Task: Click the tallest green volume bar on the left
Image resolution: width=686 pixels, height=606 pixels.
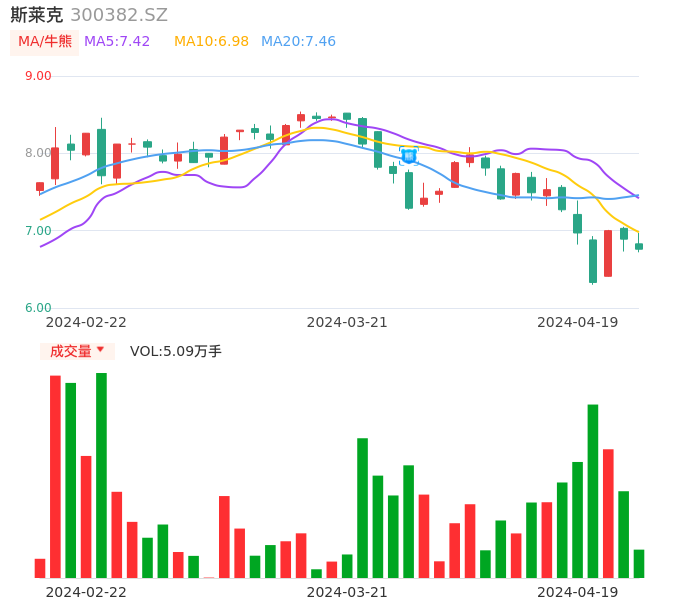Action: pyautogui.click(x=101, y=475)
